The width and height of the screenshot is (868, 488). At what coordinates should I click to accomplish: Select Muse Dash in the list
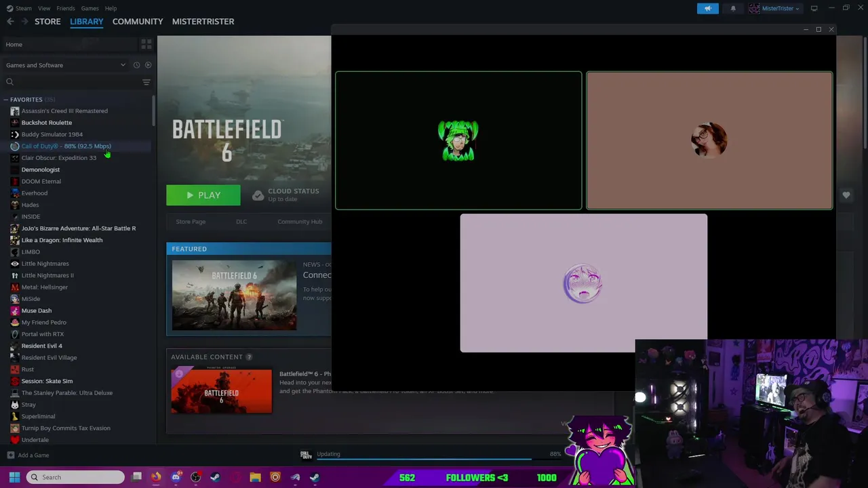coord(36,310)
